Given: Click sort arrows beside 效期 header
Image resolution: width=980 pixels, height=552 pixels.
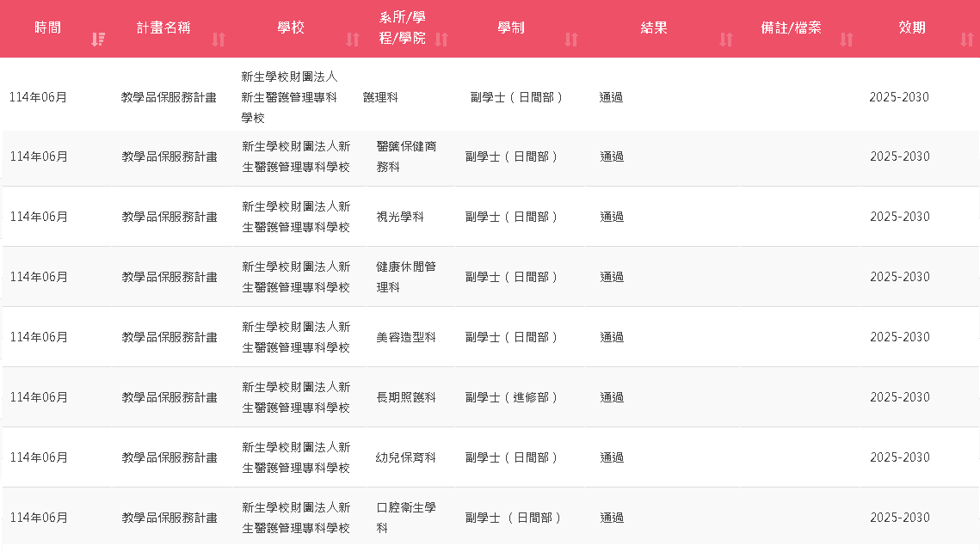Looking at the screenshot, I should (x=967, y=40).
